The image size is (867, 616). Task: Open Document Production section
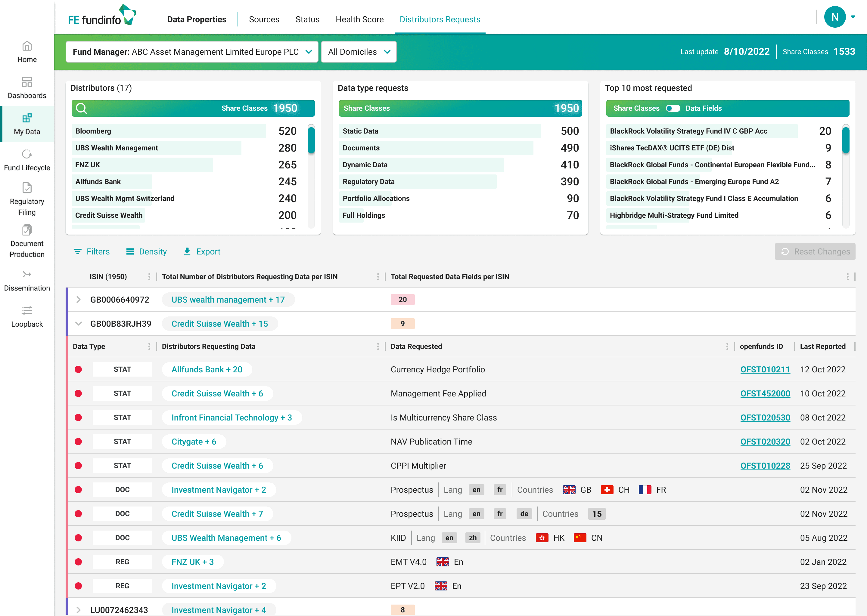pos(26,241)
